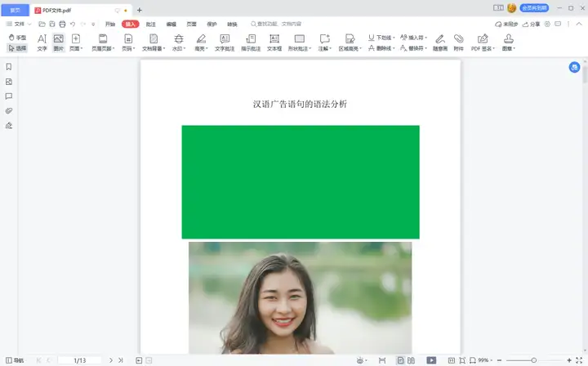Insert a picture using 图片 button
This screenshot has width=588, height=366.
[59, 42]
